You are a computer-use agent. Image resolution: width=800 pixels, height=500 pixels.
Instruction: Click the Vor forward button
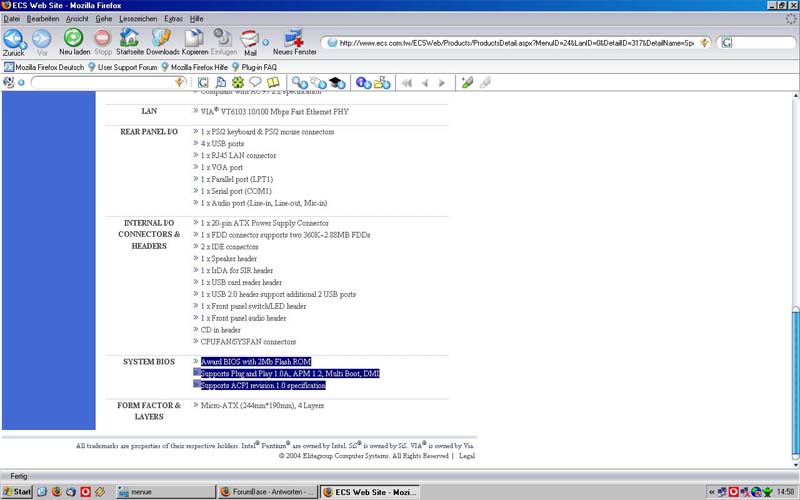(x=42, y=42)
